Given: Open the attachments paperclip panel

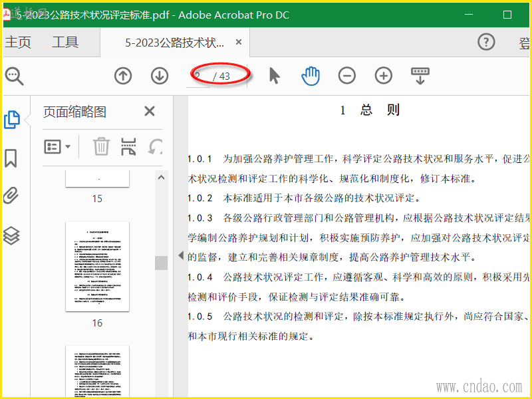Looking at the screenshot, I should (11, 196).
